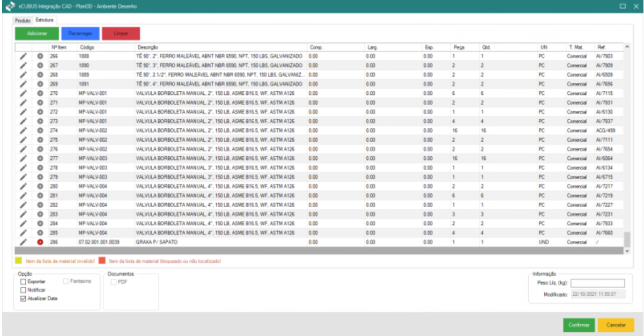This screenshot has height=336, width=644.
Task: Check the Notificar option
Action: (23, 290)
